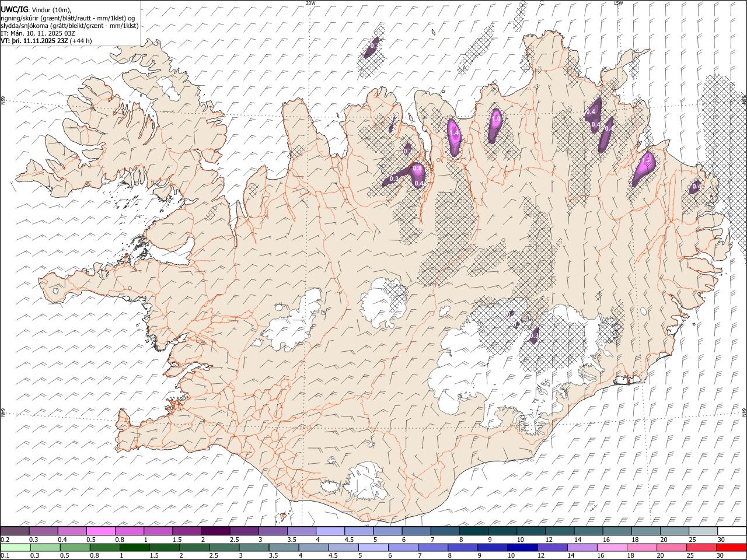Image resolution: width=747 pixels, height=560 pixels.
Task: Pick upper-scale violet swatch starting at 3
Action: coord(273,531)
